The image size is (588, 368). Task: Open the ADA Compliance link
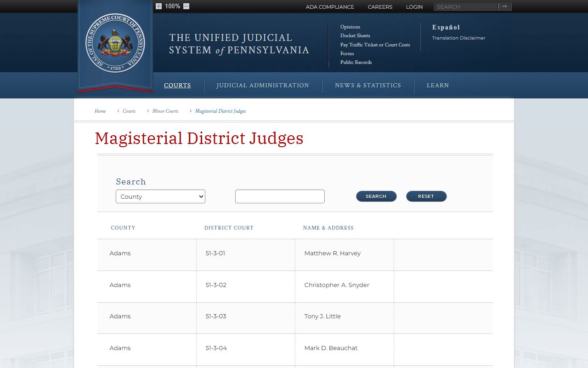pos(330,7)
